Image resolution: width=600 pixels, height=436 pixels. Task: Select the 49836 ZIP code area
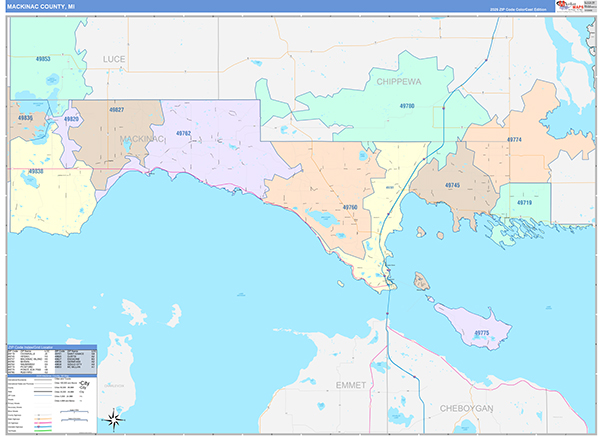click(x=24, y=118)
